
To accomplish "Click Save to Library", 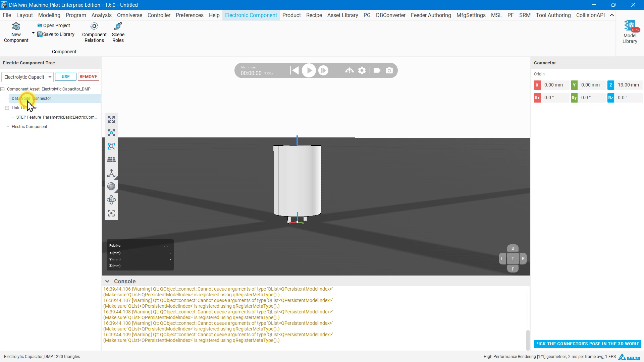I will pyautogui.click(x=56, y=34).
